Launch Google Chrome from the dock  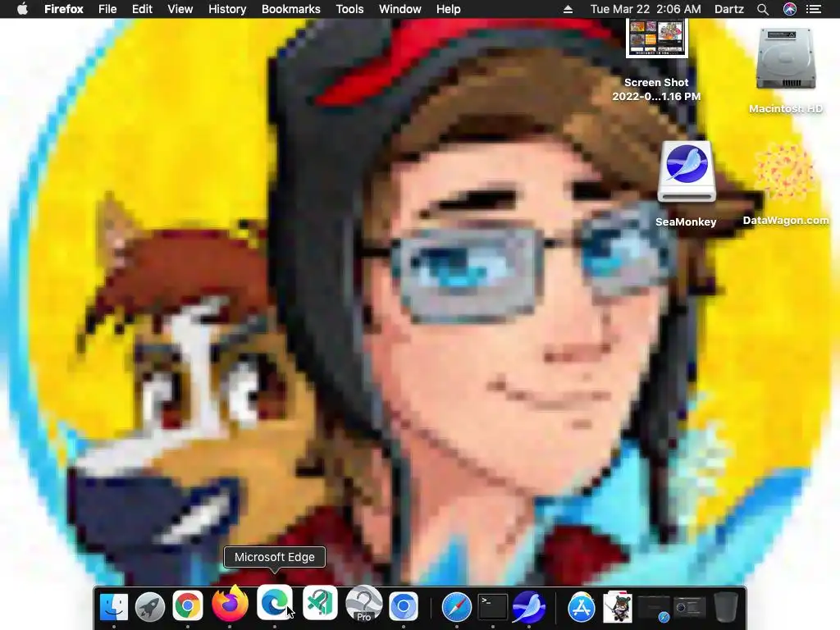tap(187, 607)
